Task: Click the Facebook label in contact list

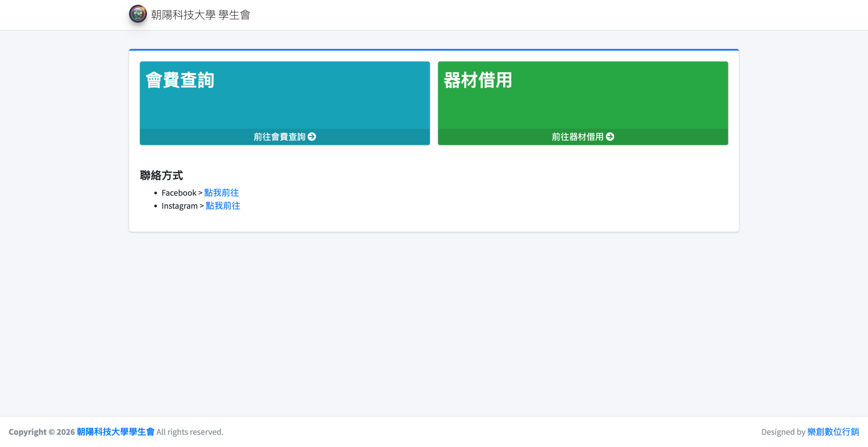Action: point(179,193)
